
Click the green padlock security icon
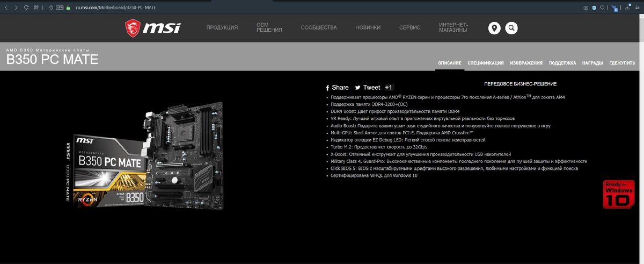point(69,8)
